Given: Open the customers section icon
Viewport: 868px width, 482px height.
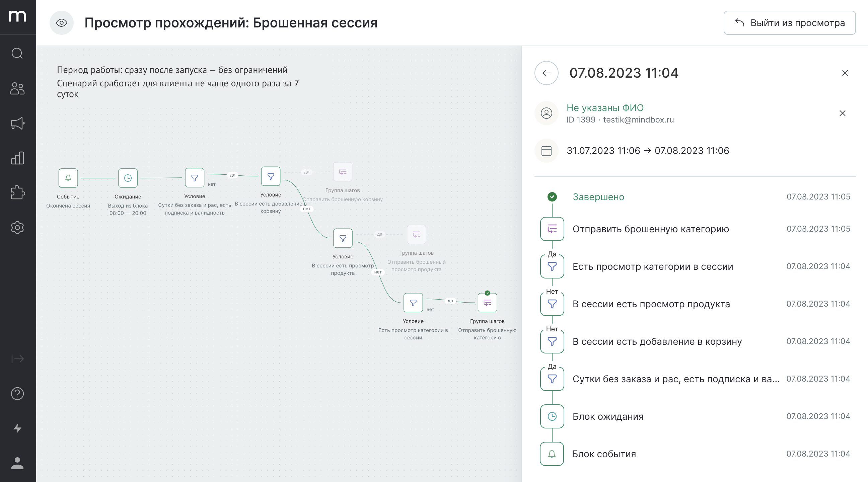Looking at the screenshot, I should tap(17, 88).
